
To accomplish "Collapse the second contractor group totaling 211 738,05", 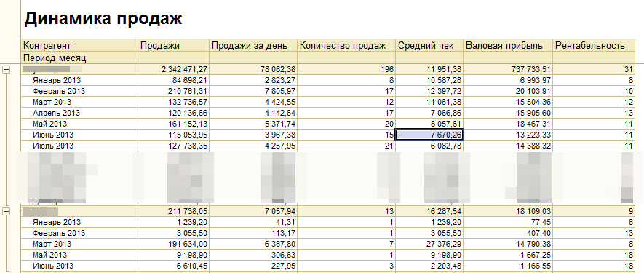I will point(6,211).
